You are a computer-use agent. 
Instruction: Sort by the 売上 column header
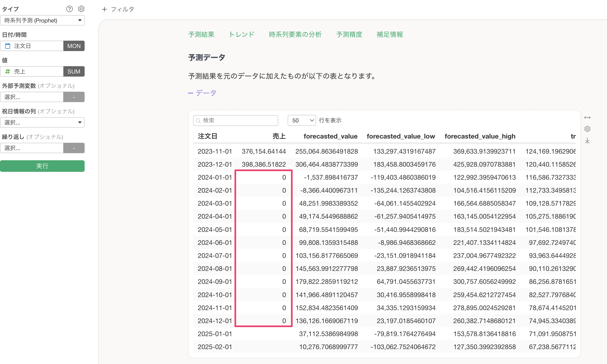click(279, 136)
